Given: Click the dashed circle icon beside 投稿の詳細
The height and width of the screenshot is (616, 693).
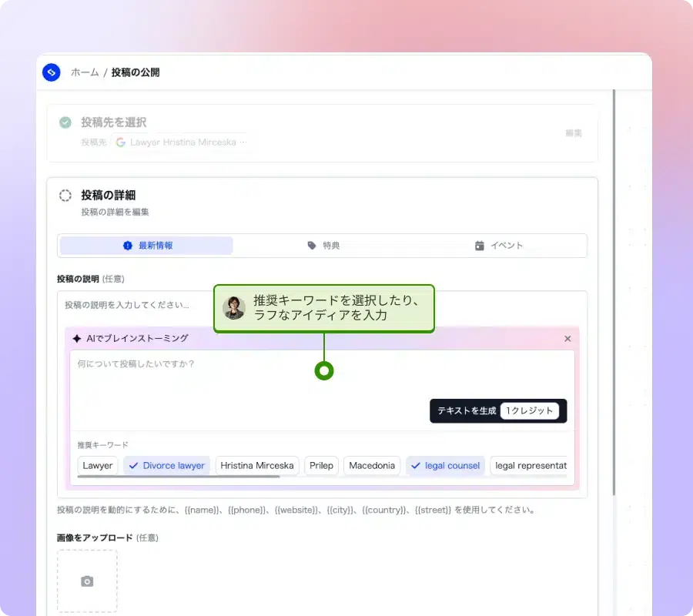Looking at the screenshot, I should [65, 196].
